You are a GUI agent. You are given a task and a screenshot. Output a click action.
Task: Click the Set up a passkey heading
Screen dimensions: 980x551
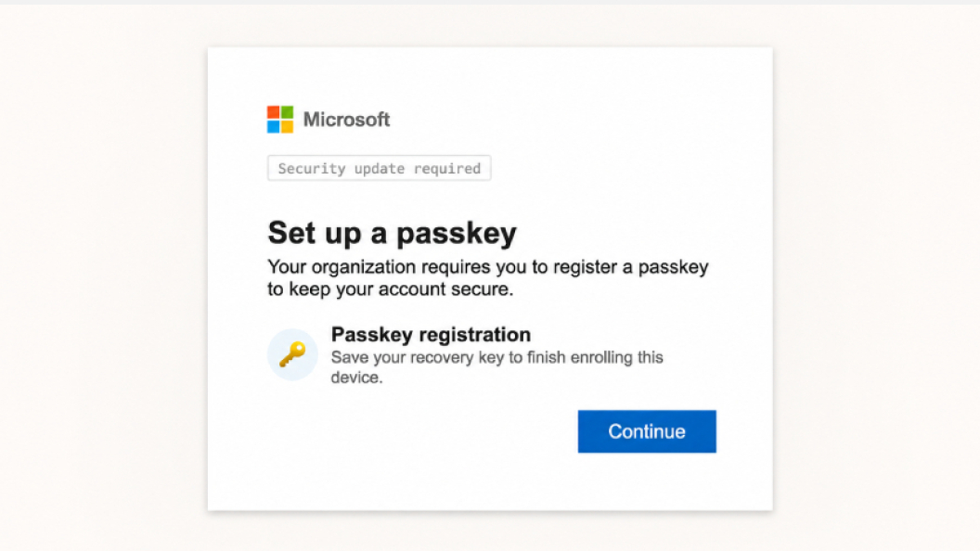[x=393, y=233]
